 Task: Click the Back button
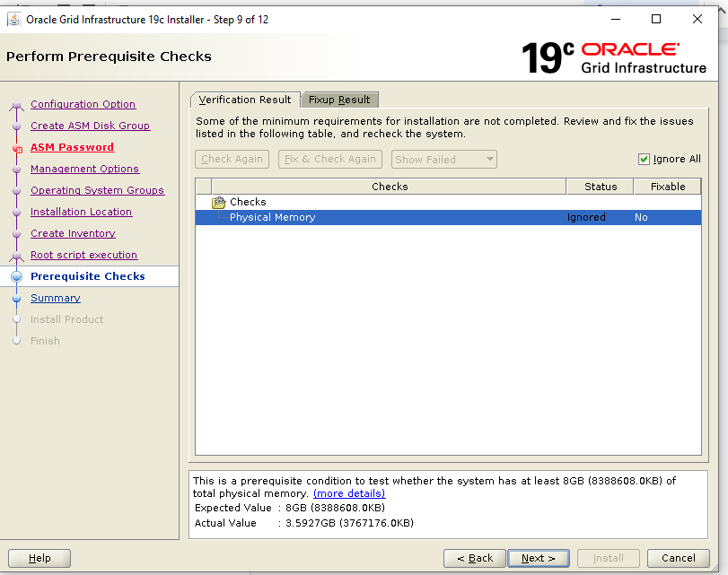click(x=475, y=558)
